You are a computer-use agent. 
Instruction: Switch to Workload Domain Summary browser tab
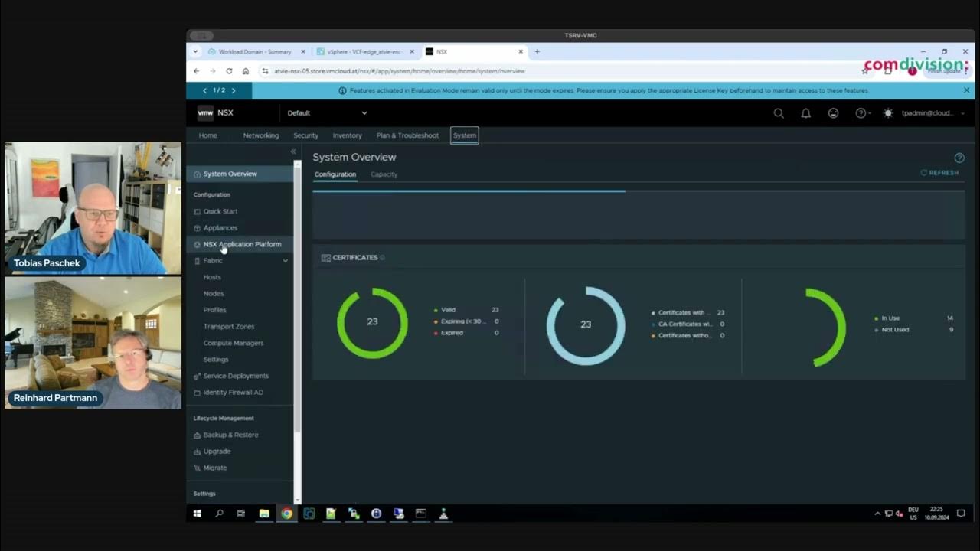tap(255, 51)
